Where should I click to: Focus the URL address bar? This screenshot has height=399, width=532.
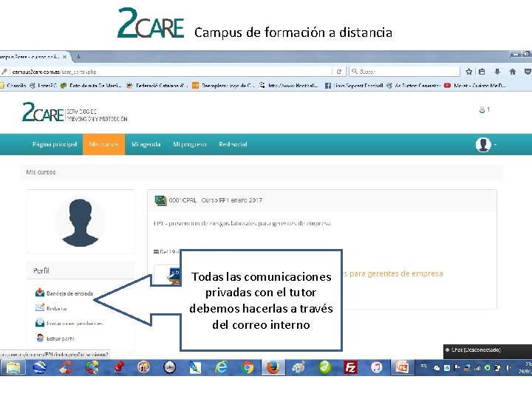pyautogui.click(x=170, y=72)
